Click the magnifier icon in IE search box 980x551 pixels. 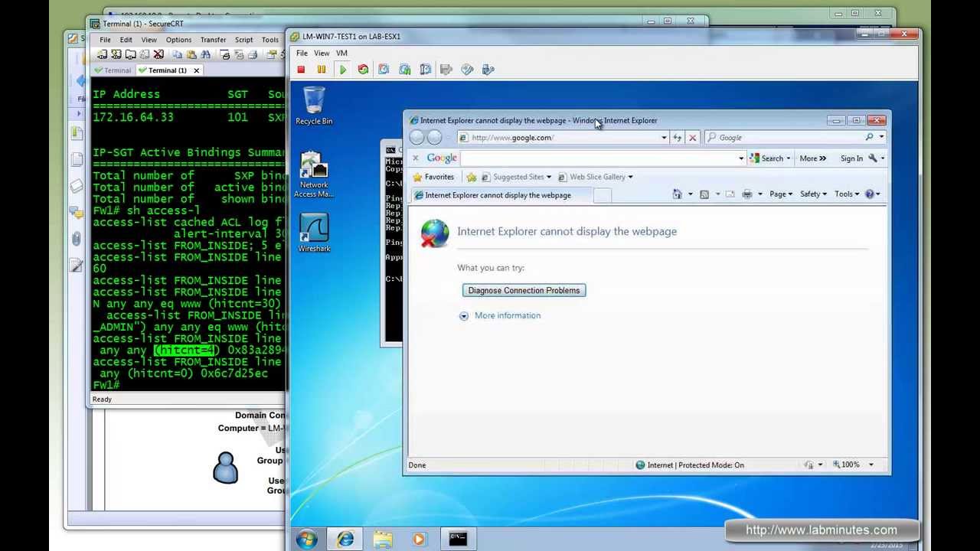[x=870, y=138]
